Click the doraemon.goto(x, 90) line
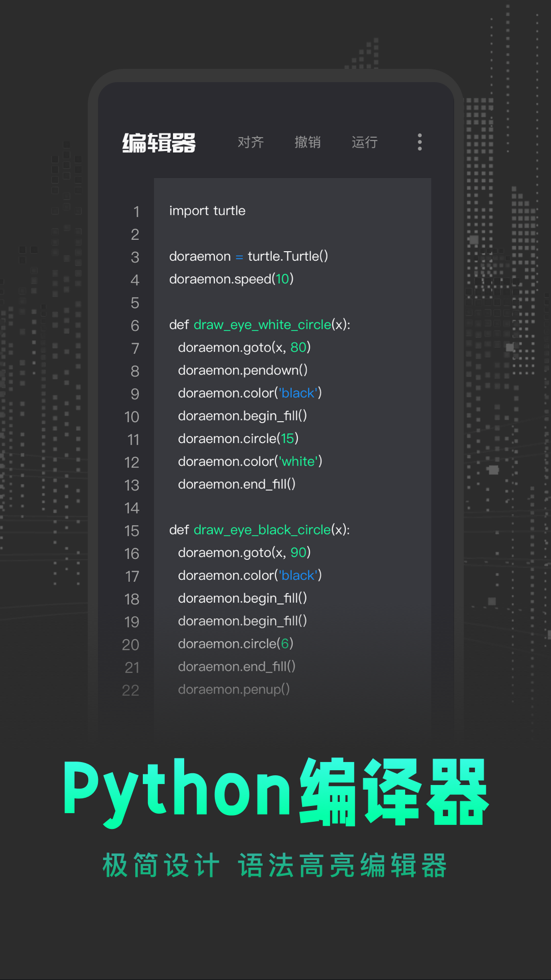 [x=244, y=553]
